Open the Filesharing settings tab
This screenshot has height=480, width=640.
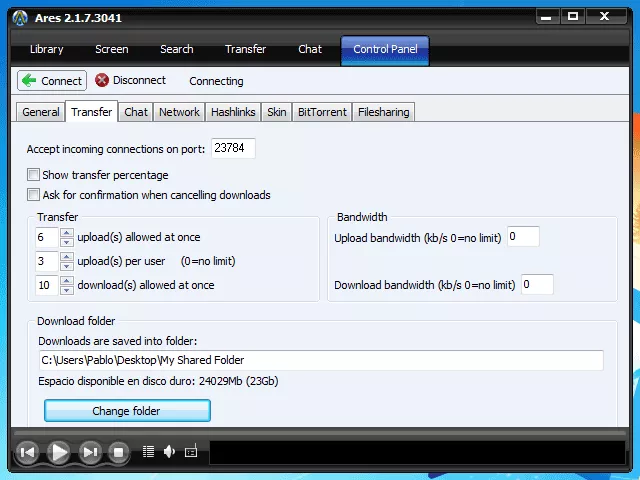[383, 112]
